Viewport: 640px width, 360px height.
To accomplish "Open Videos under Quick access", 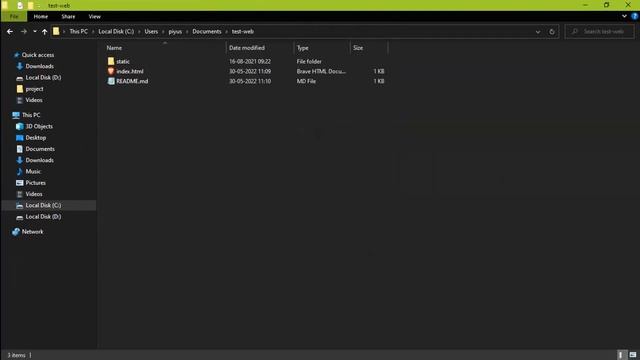I will 34,100.
